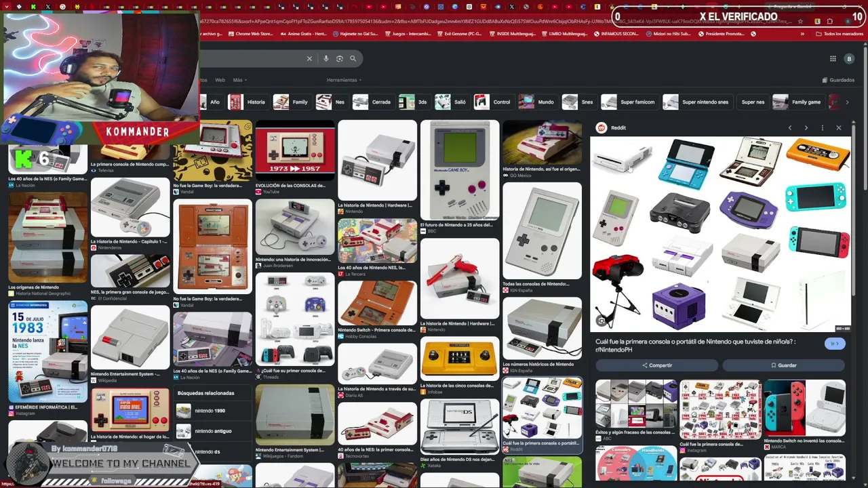Image resolution: width=868 pixels, height=488 pixels.
Task: Filter images by the Family game chip
Action: coord(797,102)
